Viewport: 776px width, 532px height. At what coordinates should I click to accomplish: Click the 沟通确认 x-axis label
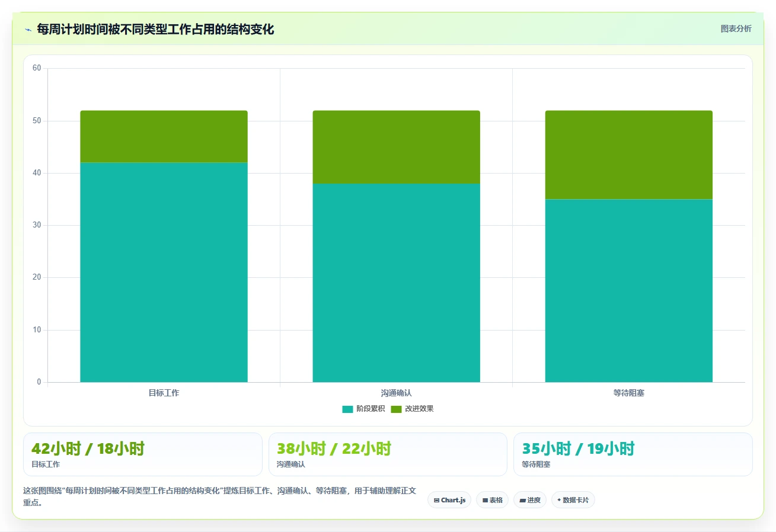click(x=396, y=393)
